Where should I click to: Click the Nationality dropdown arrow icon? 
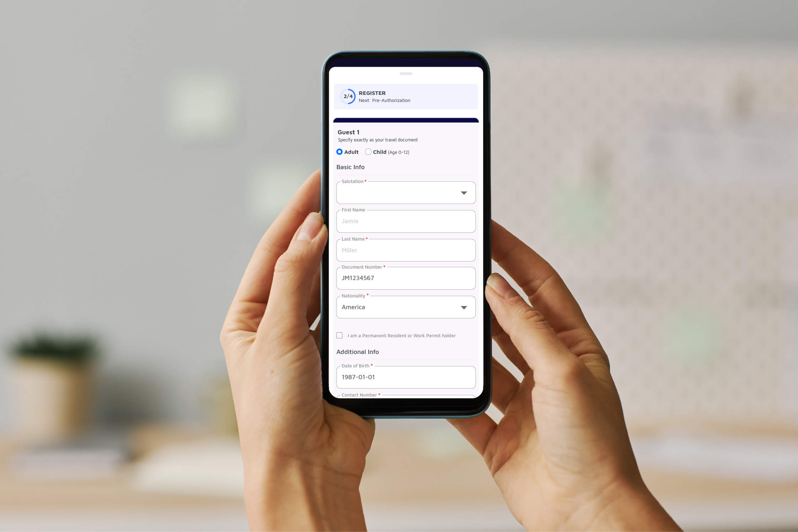pyautogui.click(x=464, y=307)
